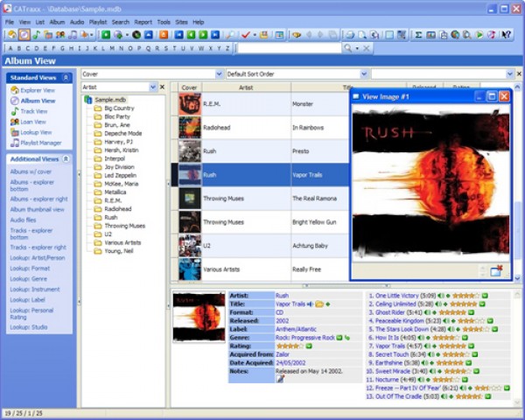This screenshot has height=420, width=525.
Task: Open Explorer View in Standard Views
Action: pyautogui.click(x=36, y=90)
